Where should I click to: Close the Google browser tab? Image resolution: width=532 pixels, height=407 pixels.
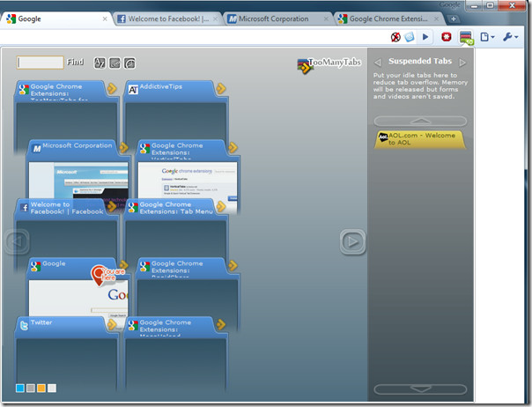click(x=105, y=19)
